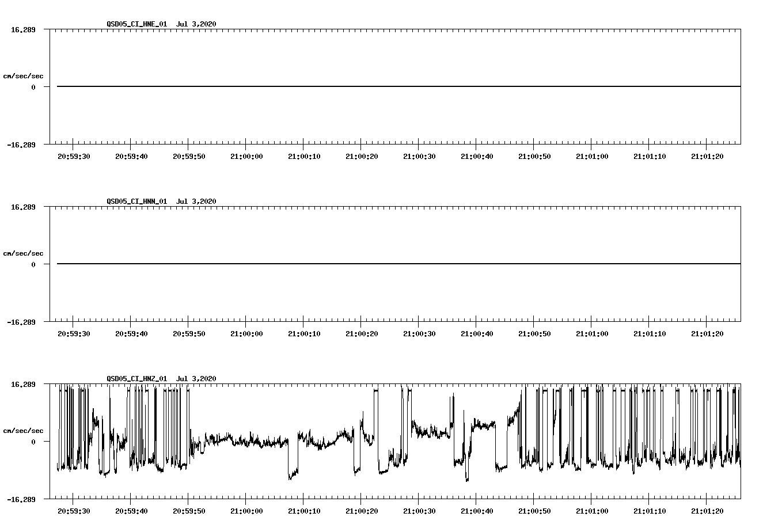
Task: Click 21:00:10 time label on HNZ plot
Action: 304,511
